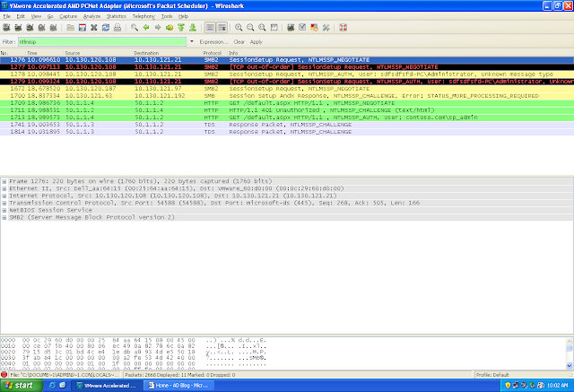This screenshot has width=574, height=392.
Task: Go forward in packet history arrow
Action: [x=158, y=28]
